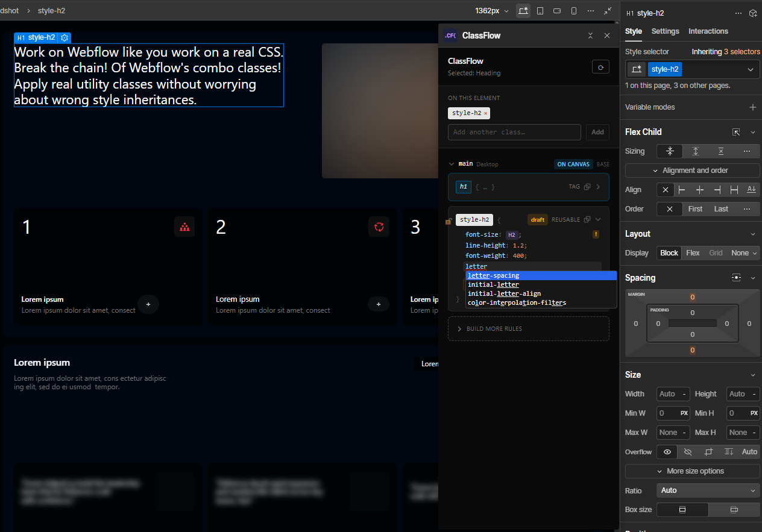762x532 pixels.
Task: Set sizing to grow if possible
Action: 695,151
